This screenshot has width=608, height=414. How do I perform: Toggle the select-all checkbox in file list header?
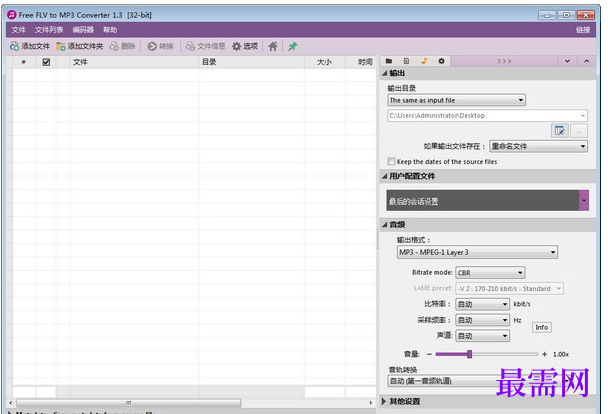pyautogui.click(x=46, y=62)
